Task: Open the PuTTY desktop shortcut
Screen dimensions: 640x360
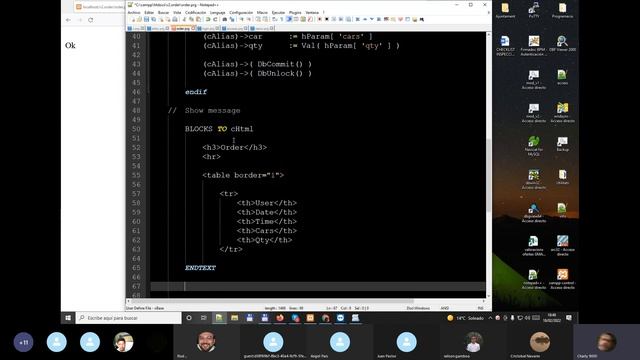Action: [533, 10]
